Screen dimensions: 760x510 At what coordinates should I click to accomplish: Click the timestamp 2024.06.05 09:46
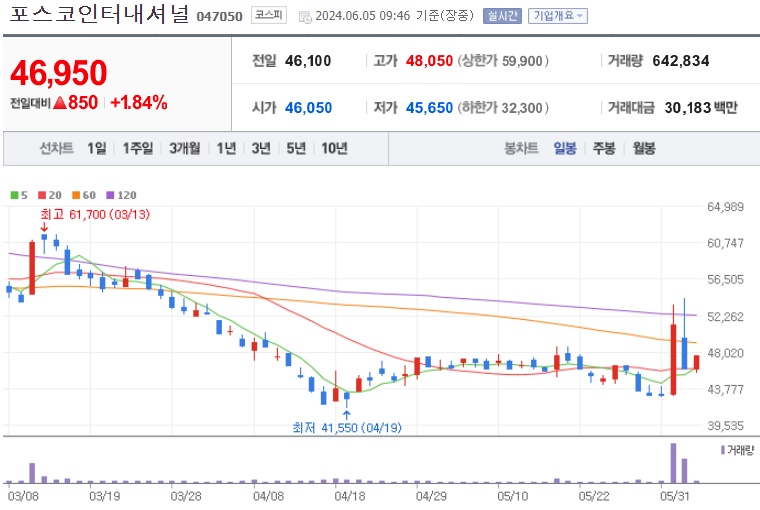[x=363, y=16]
